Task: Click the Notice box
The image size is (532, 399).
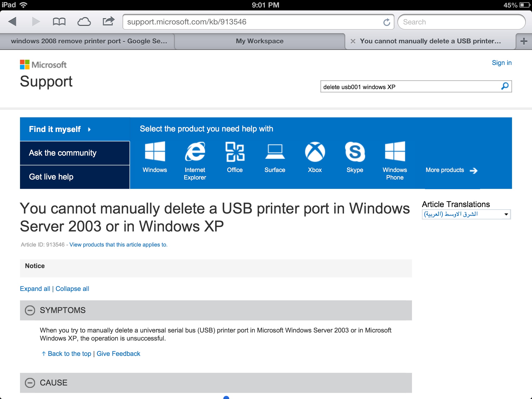Action: [216, 268]
